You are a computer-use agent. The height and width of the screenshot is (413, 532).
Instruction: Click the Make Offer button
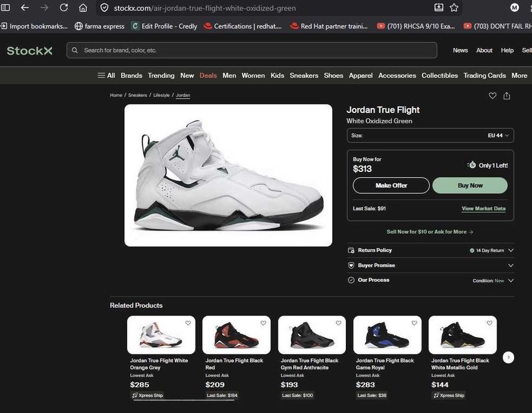click(391, 186)
